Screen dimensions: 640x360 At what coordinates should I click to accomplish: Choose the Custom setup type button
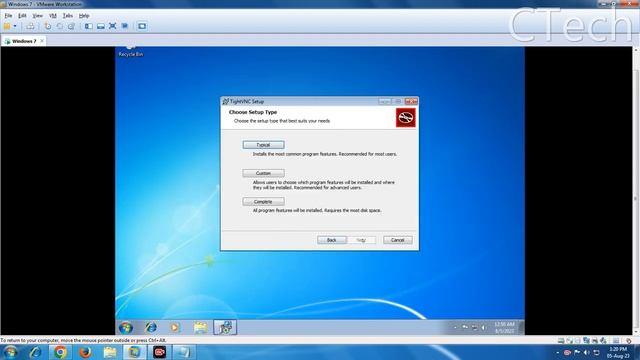click(x=263, y=173)
